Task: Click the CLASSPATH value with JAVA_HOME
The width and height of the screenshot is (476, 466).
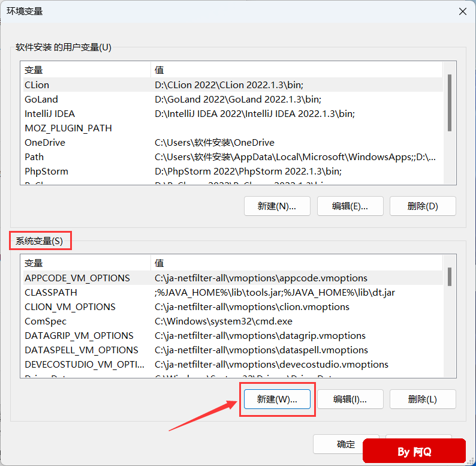Action: [x=275, y=293]
